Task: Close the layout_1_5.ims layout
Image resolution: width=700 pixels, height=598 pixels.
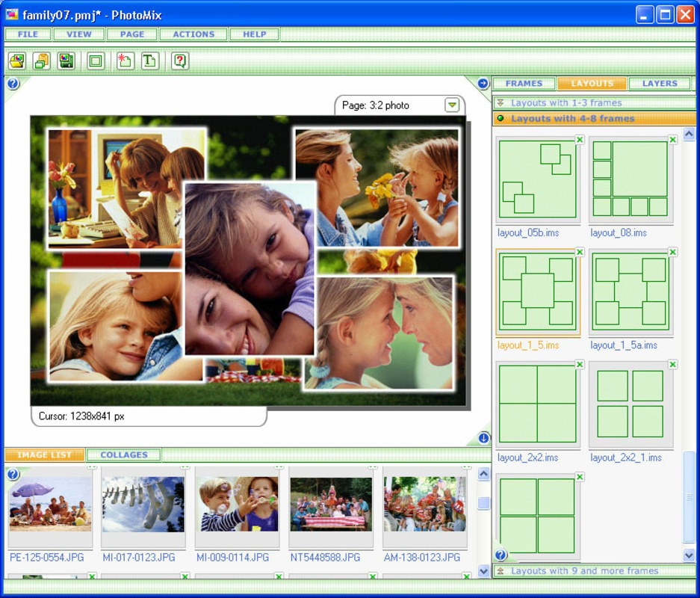Action: [581, 253]
